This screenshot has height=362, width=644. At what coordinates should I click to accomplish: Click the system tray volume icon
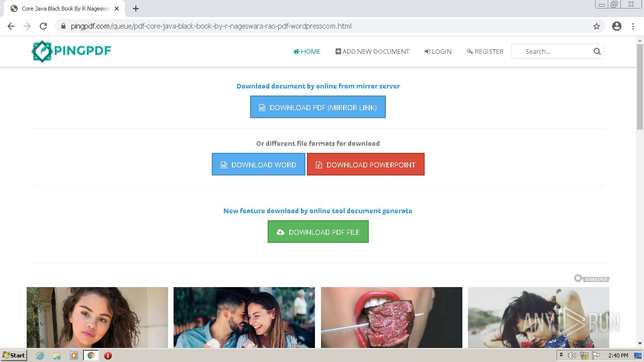pyautogui.click(x=572, y=355)
